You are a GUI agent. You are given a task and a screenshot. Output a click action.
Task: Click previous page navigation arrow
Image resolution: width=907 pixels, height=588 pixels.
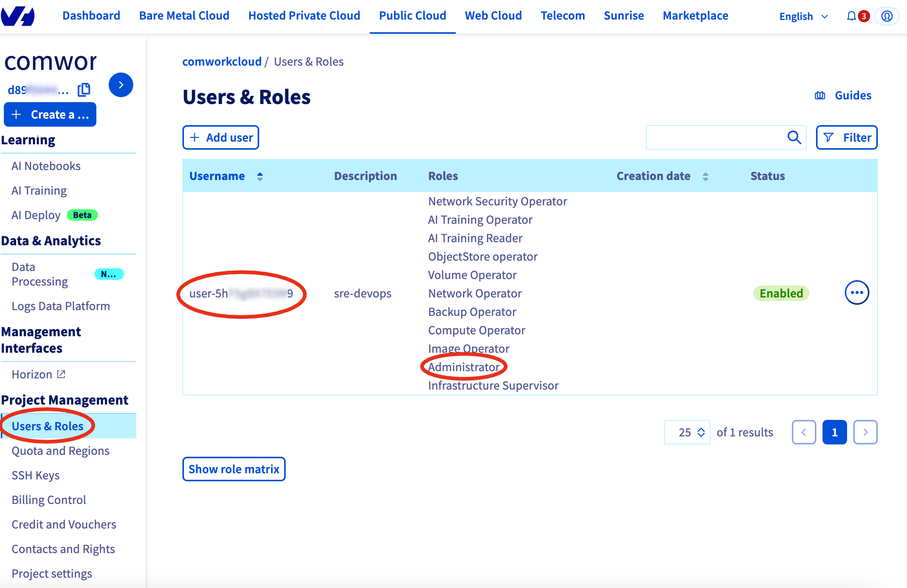coord(804,433)
